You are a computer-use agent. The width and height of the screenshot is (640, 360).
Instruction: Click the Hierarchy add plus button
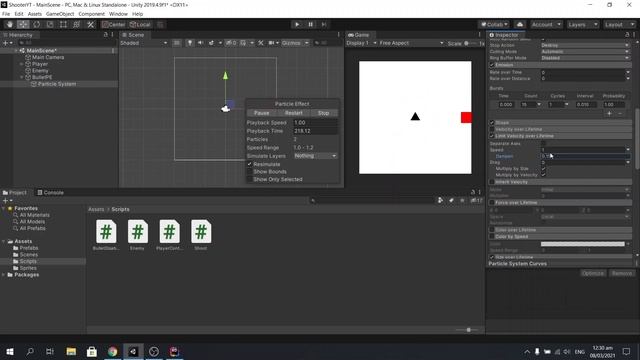pos(7,43)
